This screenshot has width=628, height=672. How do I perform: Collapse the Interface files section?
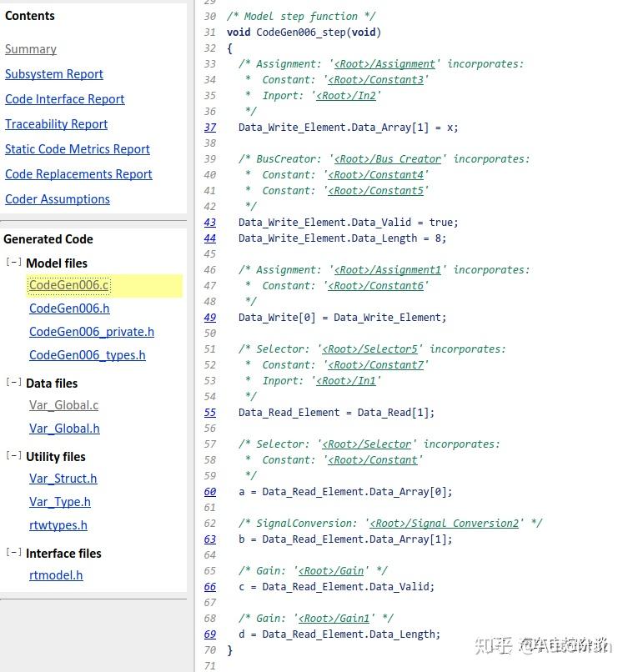pos(13,553)
